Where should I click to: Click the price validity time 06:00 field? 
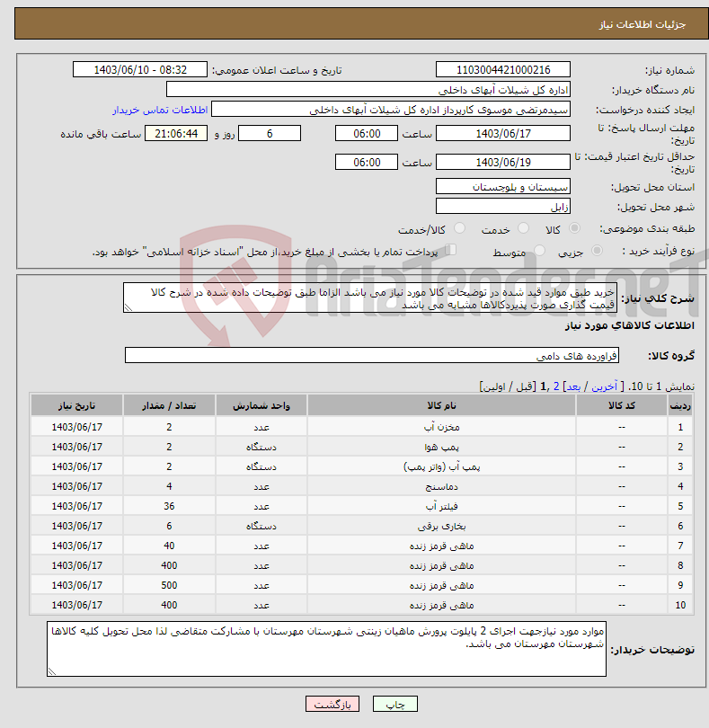coord(367,162)
